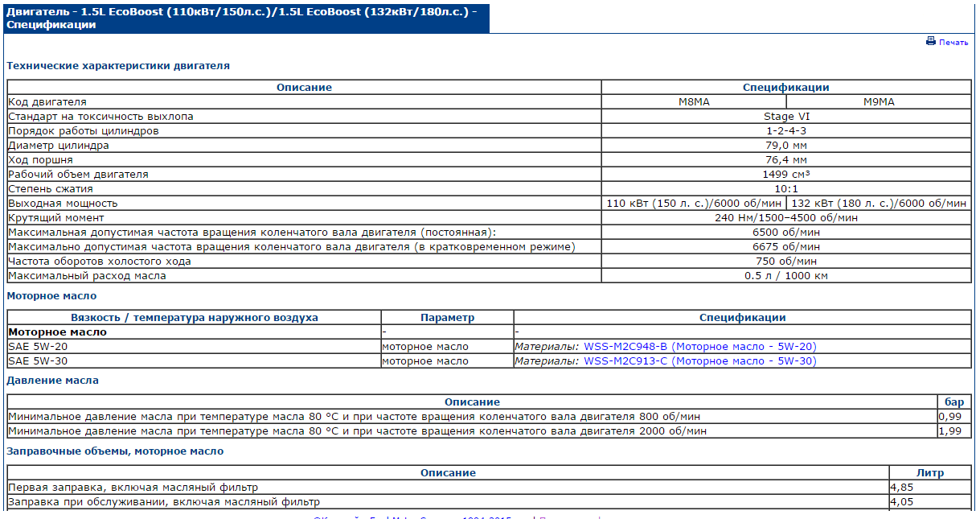
Task: Select oil consumption 0.5 л / 1000 км
Action: 785,276
